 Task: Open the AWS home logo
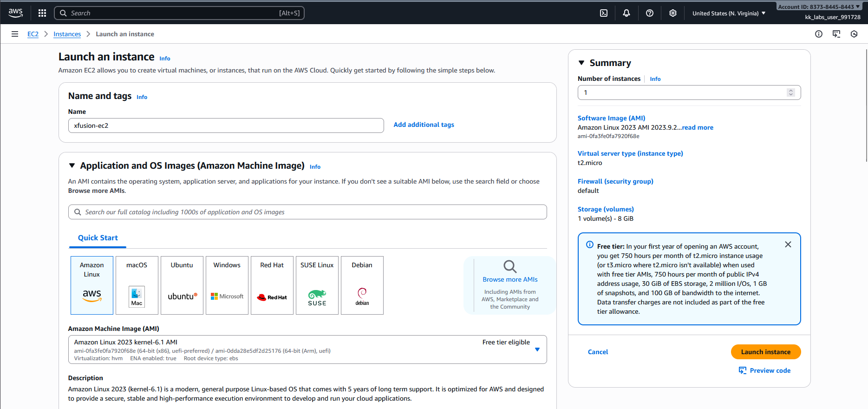tap(16, 13)
